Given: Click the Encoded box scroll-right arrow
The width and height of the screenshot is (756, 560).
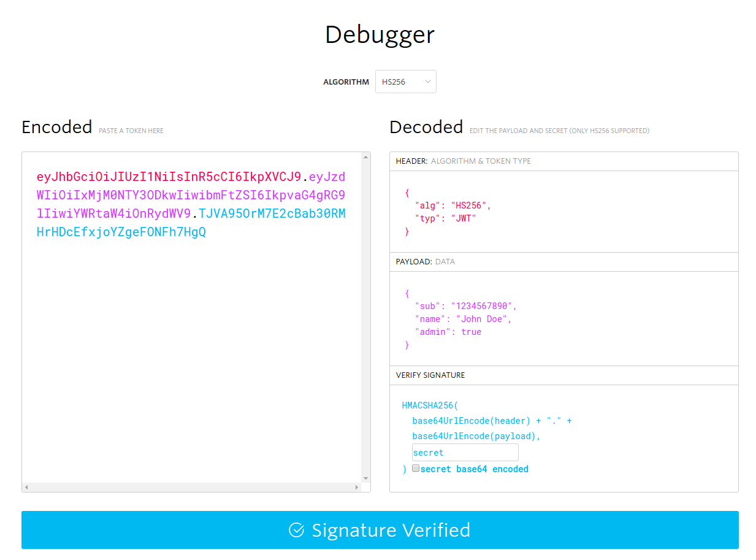Looking at the screenshot, I should [357, 488].
